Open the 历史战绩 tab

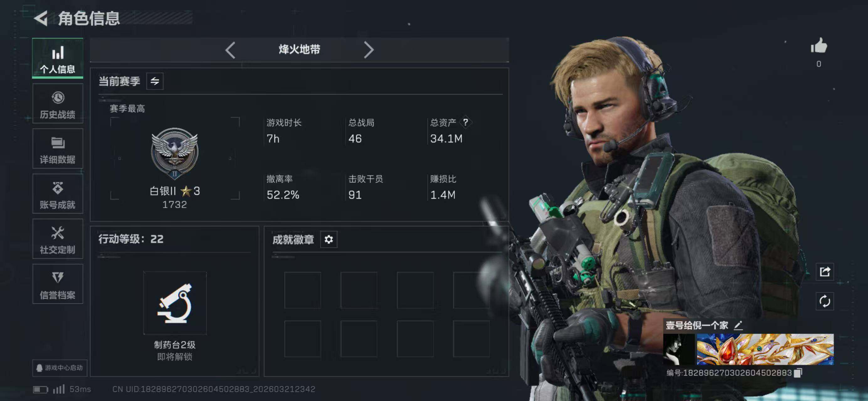click(x=58, y=103)
